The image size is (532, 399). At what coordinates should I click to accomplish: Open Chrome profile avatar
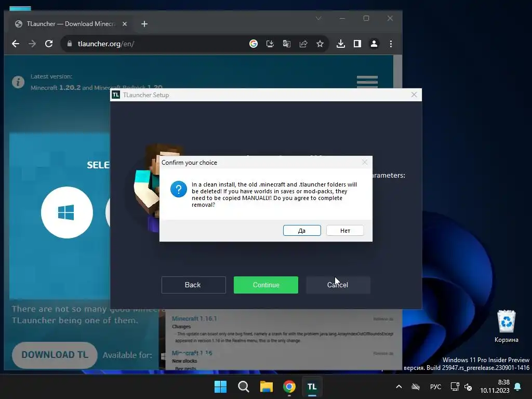(x=374, y=44)
